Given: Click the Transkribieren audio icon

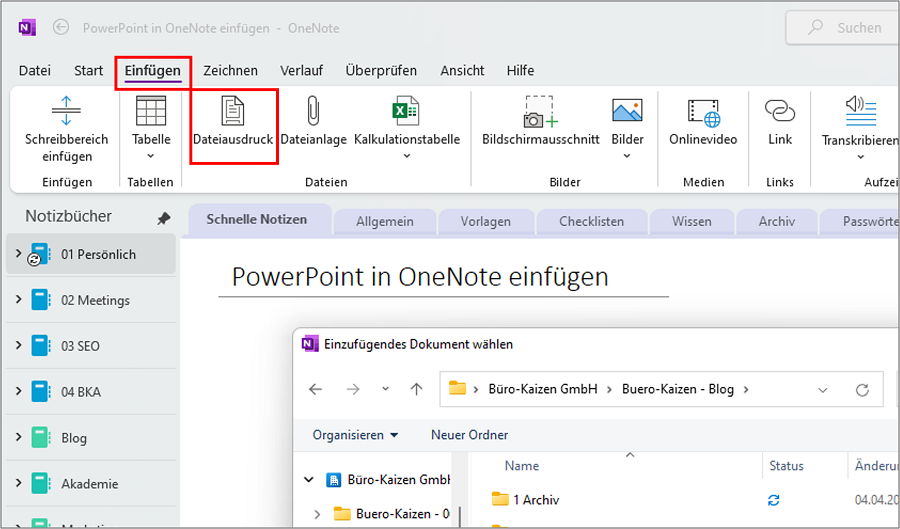Looking at the screenshot, I should point(860,111).
